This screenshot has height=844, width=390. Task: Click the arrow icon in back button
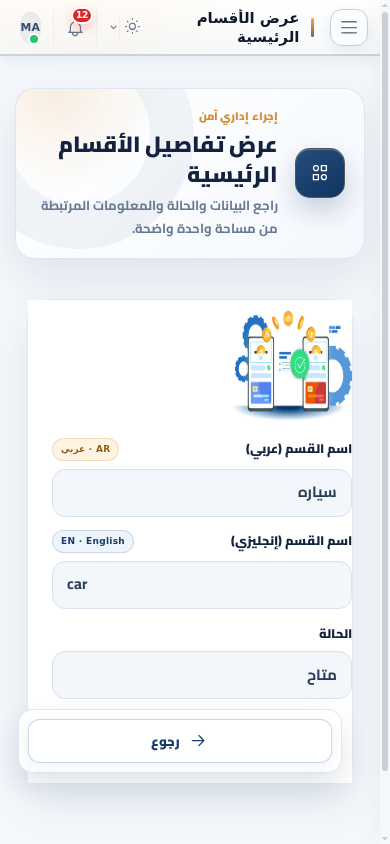198,741
